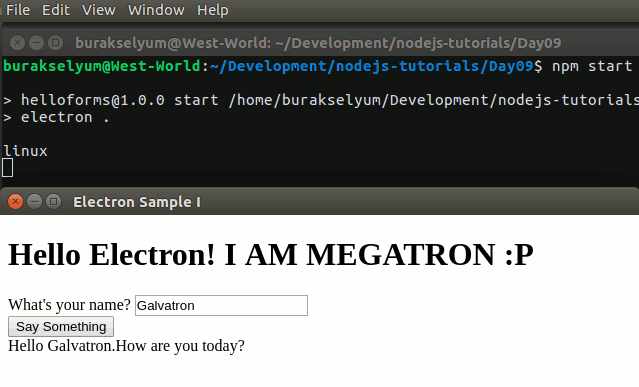Viewport: 639px width, 387px height.
Task: Close the terminal window
Action: 17,42
